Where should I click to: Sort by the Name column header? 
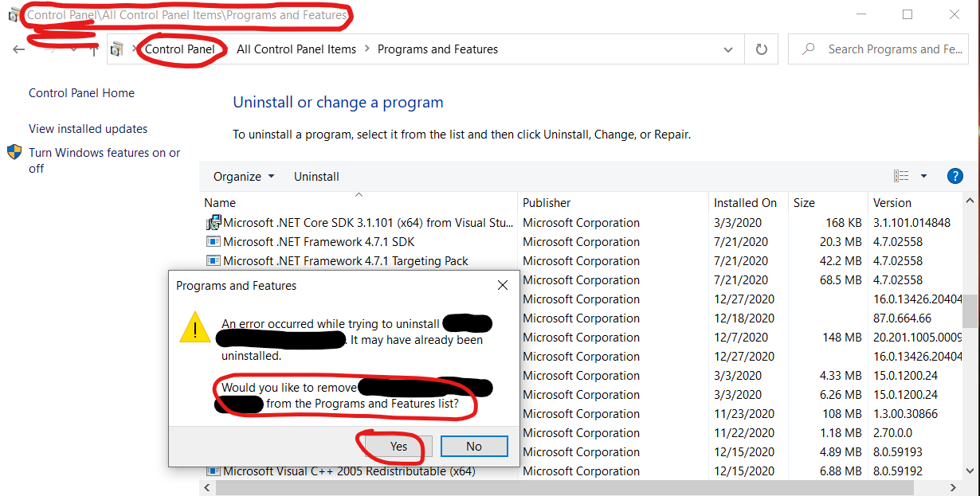coord(359,203)
